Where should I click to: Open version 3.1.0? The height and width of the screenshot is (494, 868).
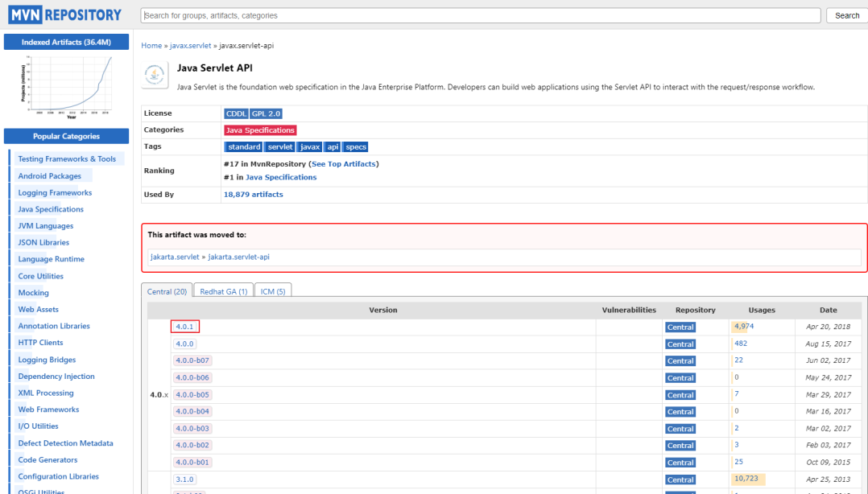point(184,479)
